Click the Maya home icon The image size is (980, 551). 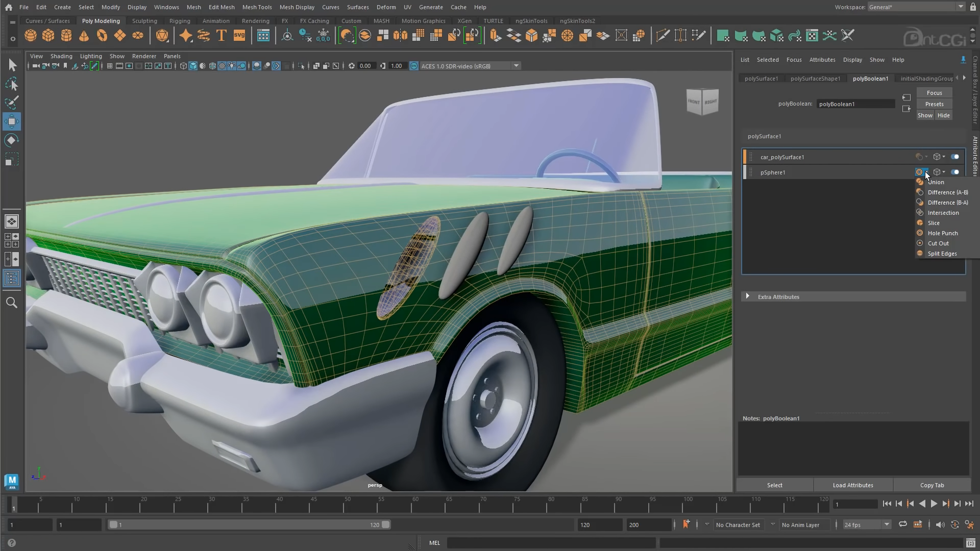pyautogui.click(x=9, y=7)
